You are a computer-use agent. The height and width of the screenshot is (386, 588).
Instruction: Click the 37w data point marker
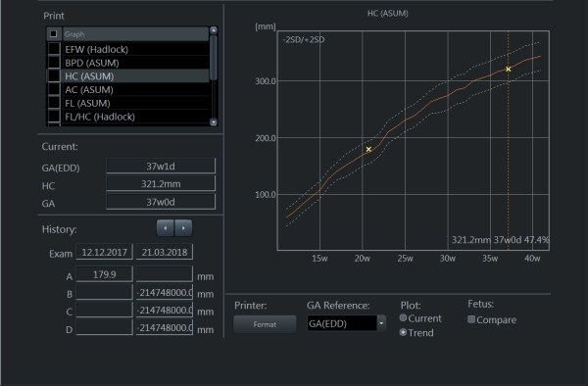[508, 69]
